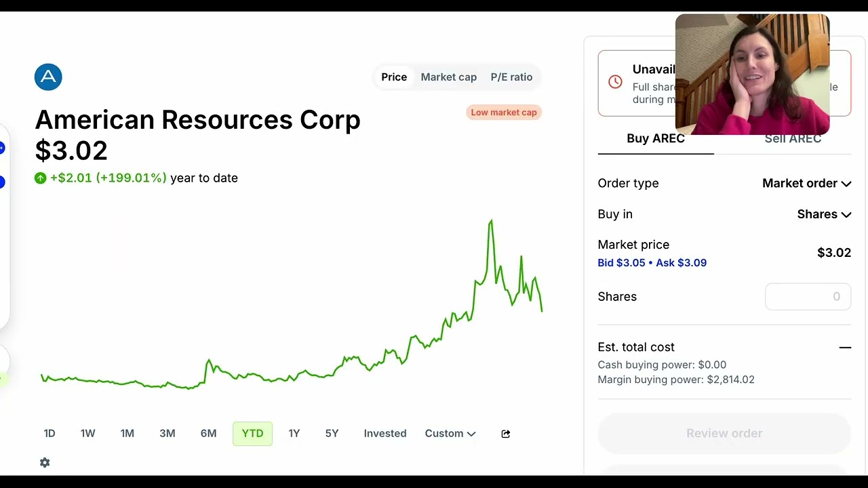Click the Review order button

(724, 433)
